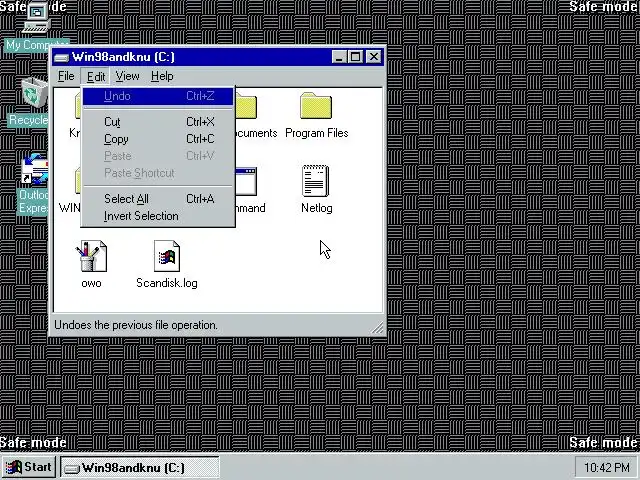Choose Copy from the Edit menu

[158, 139]
